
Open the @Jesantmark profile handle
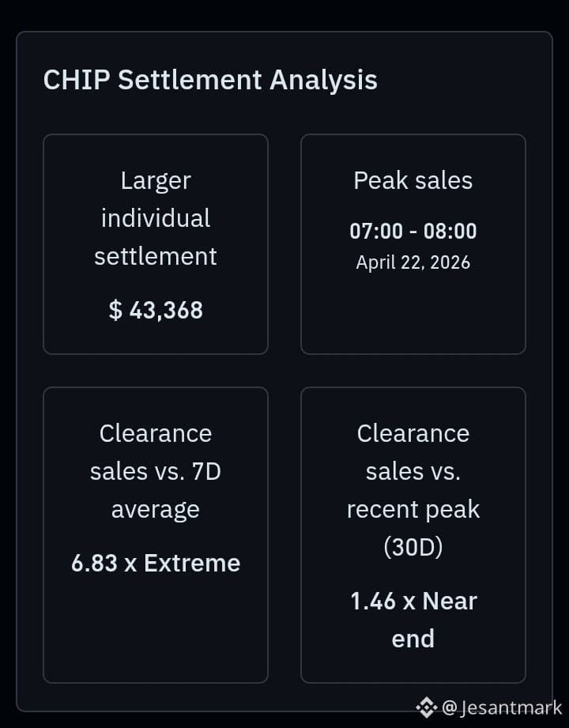502,707
